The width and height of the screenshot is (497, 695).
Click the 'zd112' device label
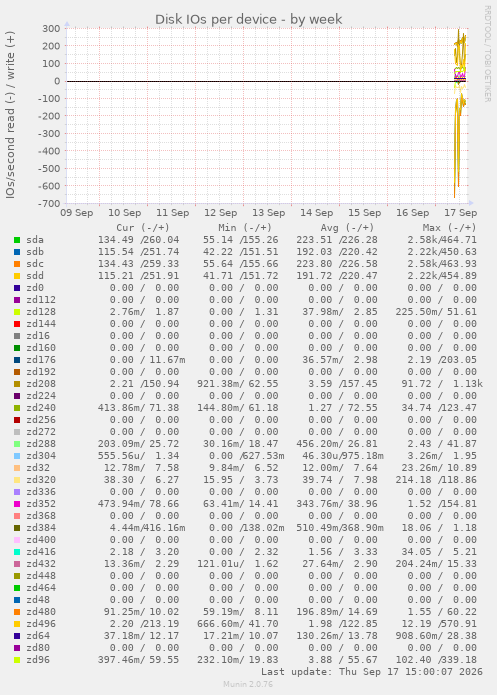pos(41,300)
